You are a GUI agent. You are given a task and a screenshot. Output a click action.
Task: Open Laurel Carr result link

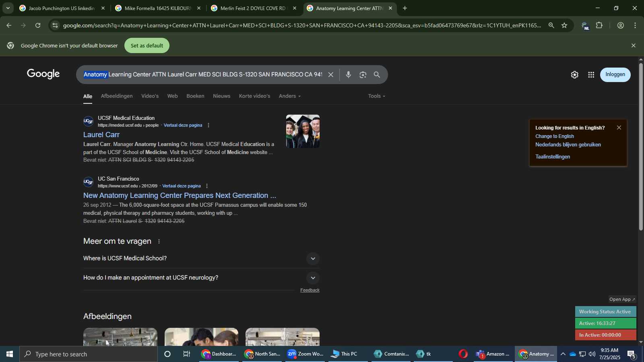pos(101,135)
